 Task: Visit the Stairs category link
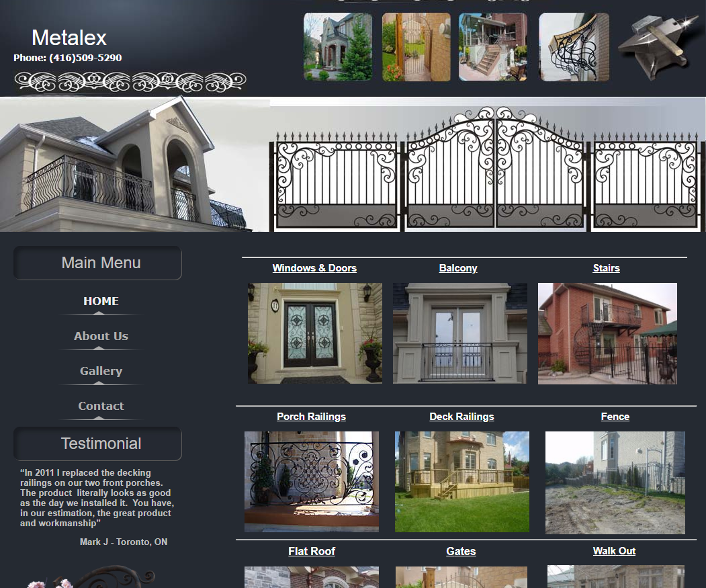[x=606, y=268]
